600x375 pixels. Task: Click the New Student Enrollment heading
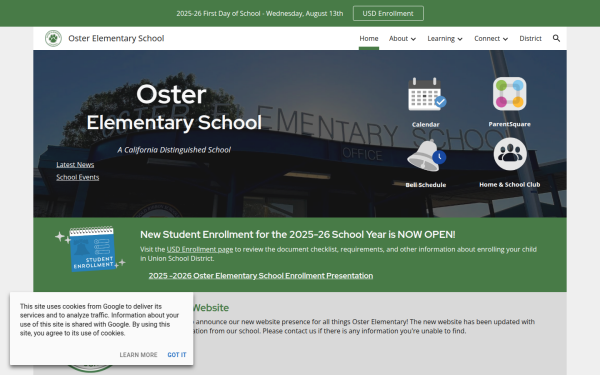(298, 234)
